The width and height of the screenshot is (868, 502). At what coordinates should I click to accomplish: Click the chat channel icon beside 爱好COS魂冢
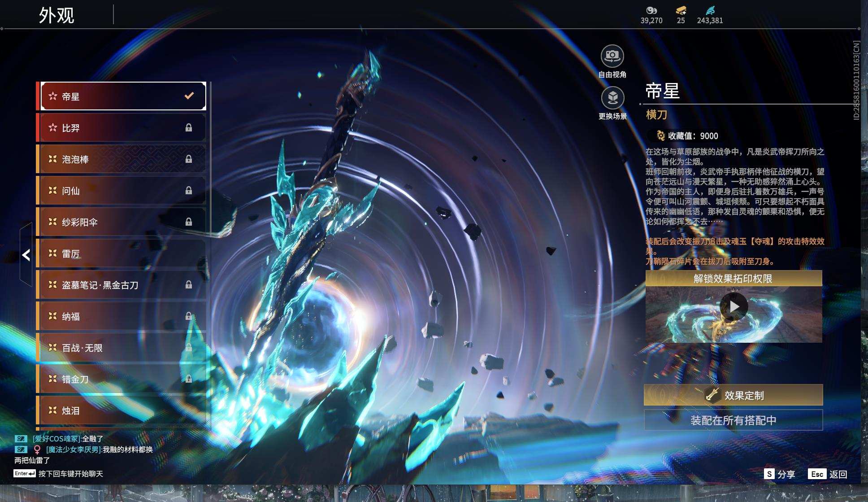coord(21,439)
